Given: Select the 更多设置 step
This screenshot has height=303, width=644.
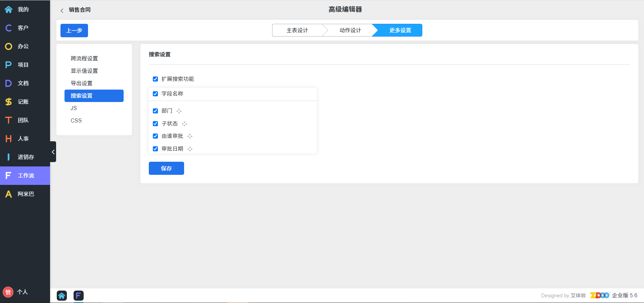Looking at the screenshot, I should pyautogui.click(x=400, y=30).
